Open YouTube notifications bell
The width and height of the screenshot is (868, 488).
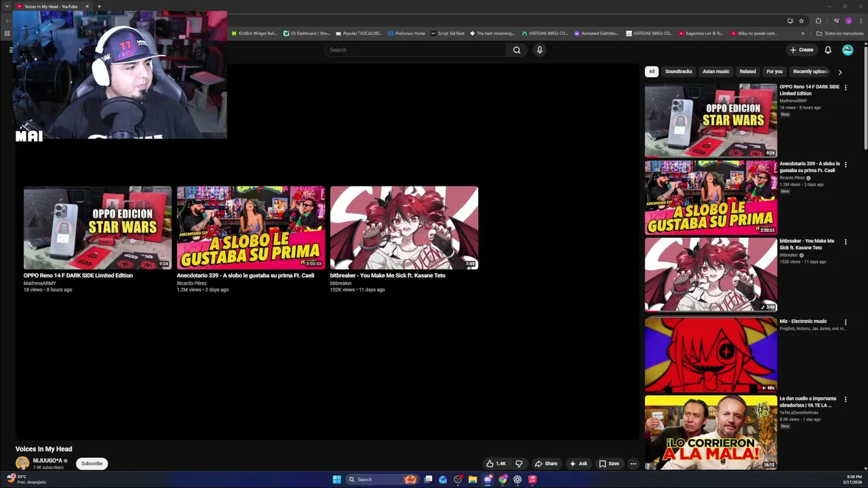828,49
